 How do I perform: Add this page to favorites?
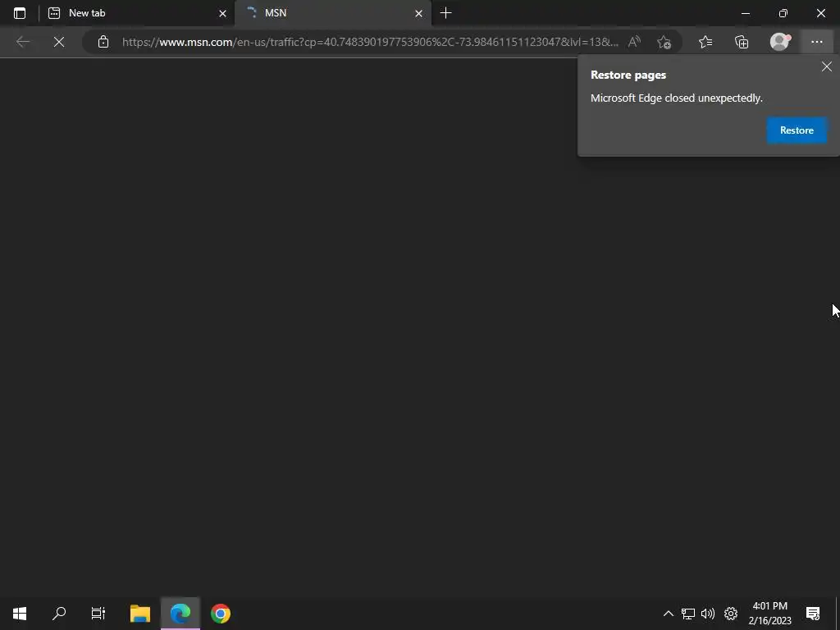click(664, 42)
